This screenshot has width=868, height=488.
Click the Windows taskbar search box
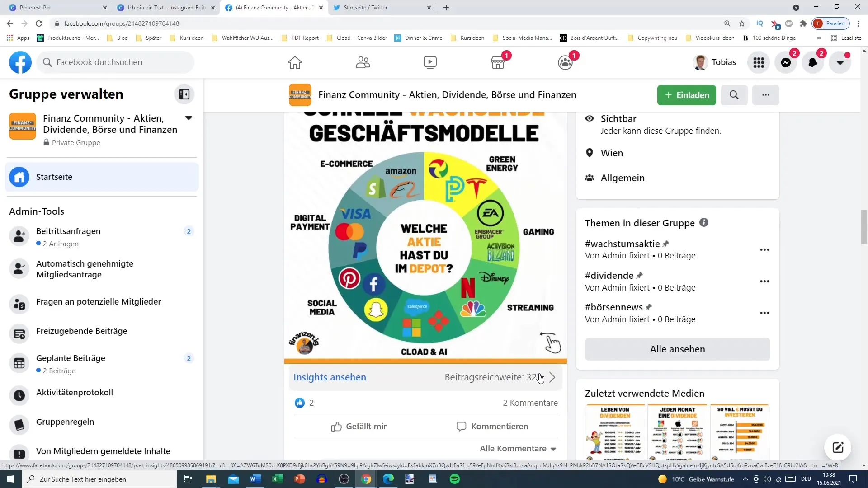pos(99,479)
